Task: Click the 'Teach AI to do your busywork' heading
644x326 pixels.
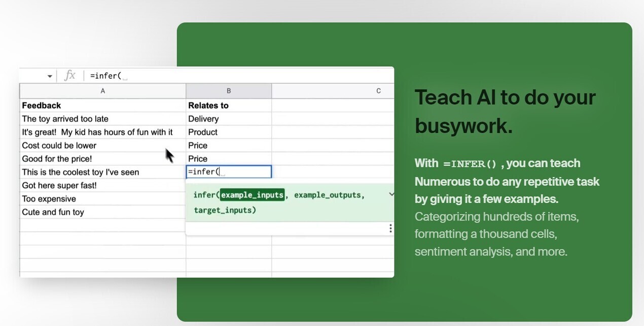Action: (505, 111)
